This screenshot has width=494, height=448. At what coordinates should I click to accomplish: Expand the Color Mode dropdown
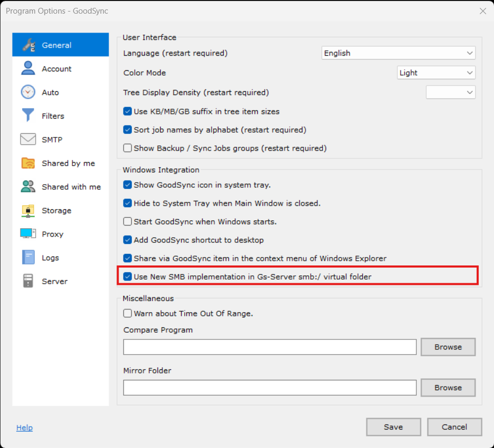pos(436,73)
